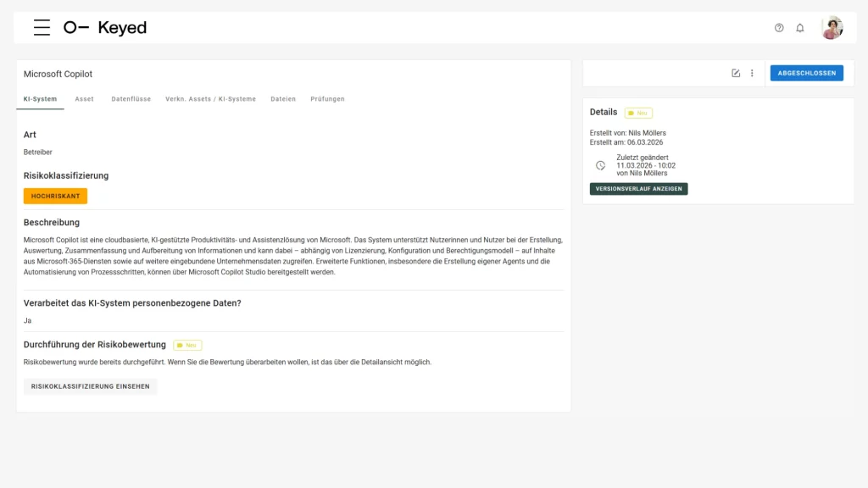Viewport: 868px width, 488px height.
Task: Switch to the Asset tab
Action: click(84, 98)
